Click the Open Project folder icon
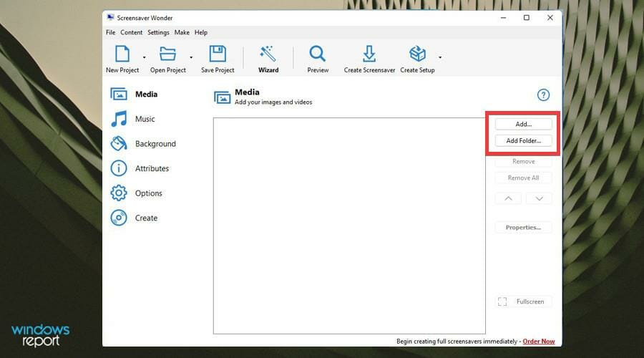 (x=167, y=54)
